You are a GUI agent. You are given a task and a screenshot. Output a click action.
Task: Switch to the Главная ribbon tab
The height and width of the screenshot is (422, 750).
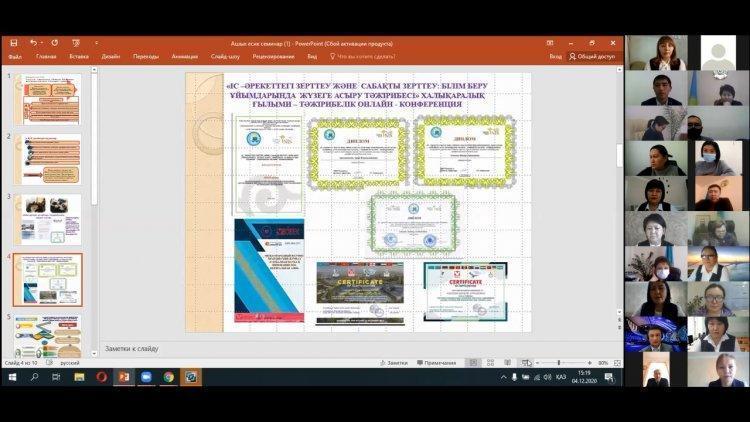click(46, 56)
